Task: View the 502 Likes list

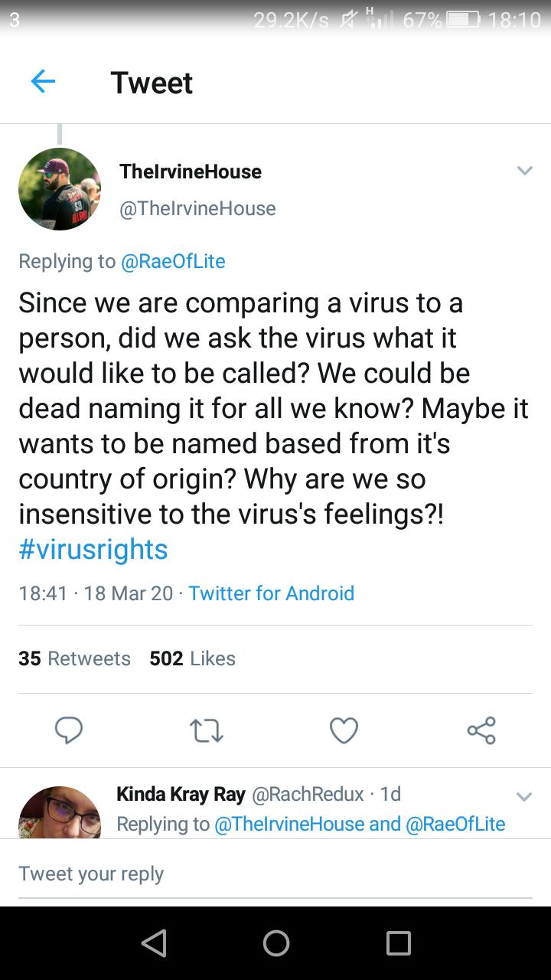Action: (193, 658)
